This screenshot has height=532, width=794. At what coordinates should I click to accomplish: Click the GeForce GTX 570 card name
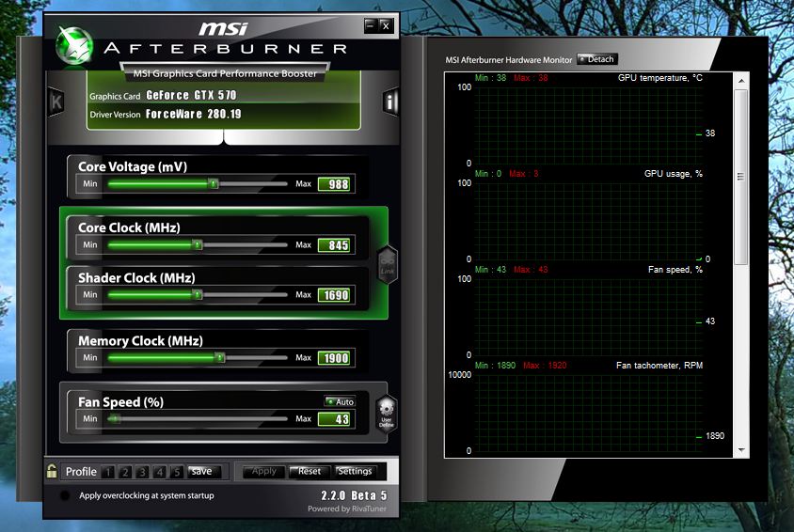[x=191, y=95]
